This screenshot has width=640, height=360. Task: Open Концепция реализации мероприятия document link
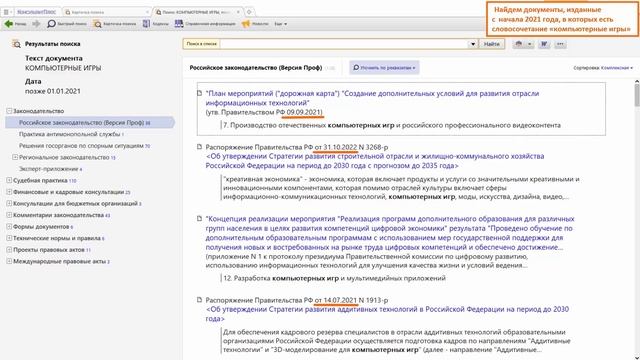390,233
